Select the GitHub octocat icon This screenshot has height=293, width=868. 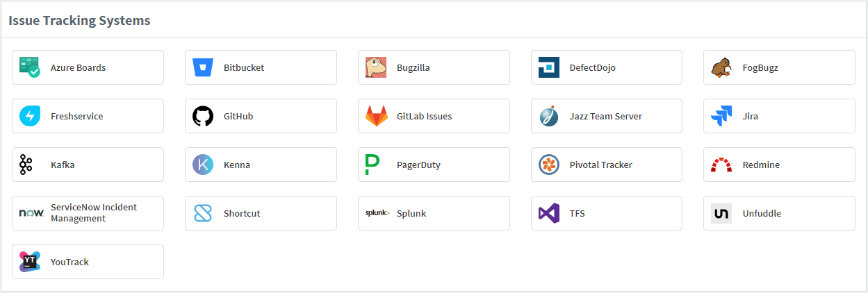[203, 116]
